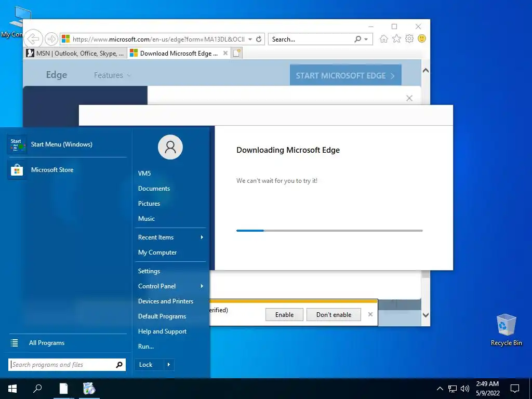Close the page overlay with X
The width and height of the screenshot is (532, 399).
pos(409,98)
